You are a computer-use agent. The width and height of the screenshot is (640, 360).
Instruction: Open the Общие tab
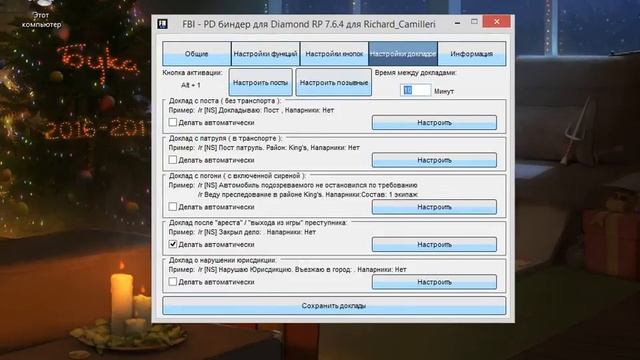(197, 53)
